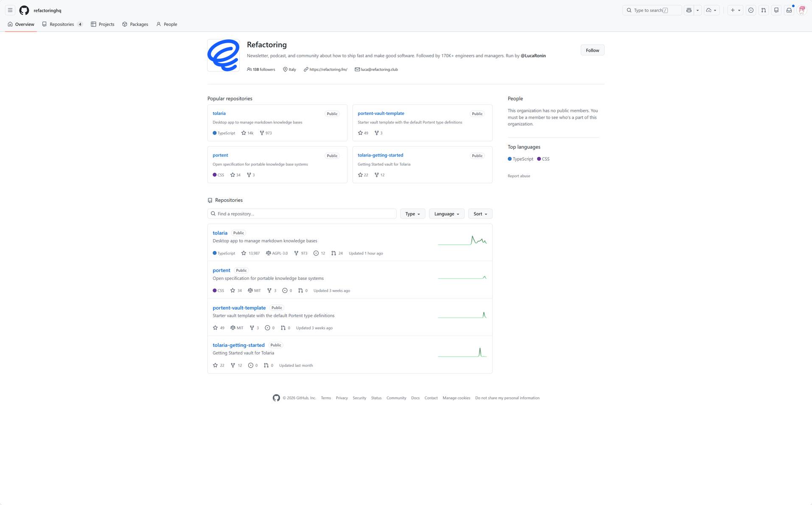Open pull requests of portent-vault-template
Image resolution: width=812 pixels, height=505 pixels.
pos(286,328)
